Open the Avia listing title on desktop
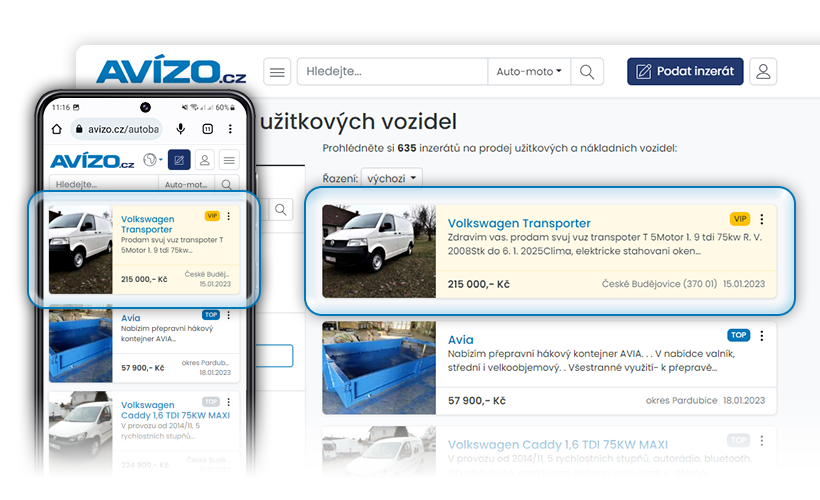Viewport: 820px width, 500px height. tap(460, 340)
